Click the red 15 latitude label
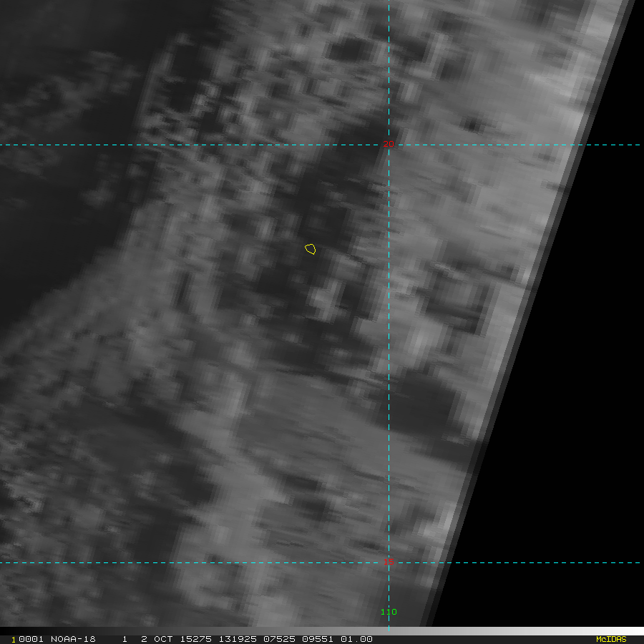Screen dimensions: 644x644 389,562
